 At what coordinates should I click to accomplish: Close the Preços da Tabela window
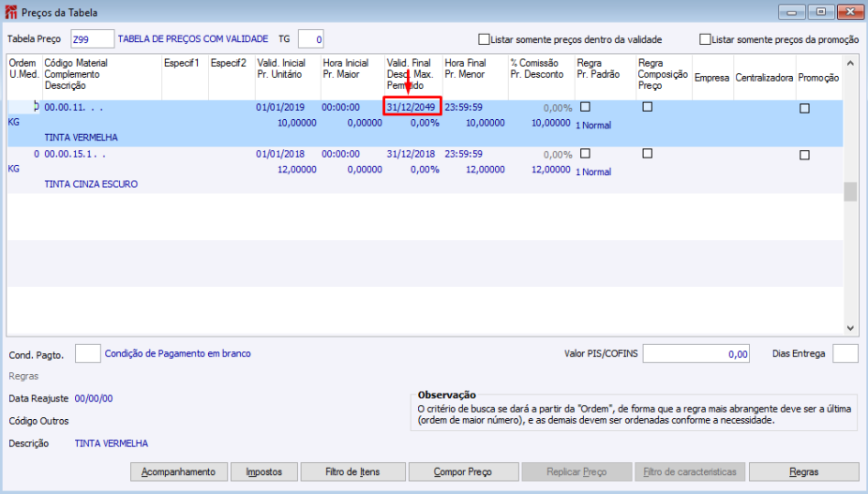(850, 11)
